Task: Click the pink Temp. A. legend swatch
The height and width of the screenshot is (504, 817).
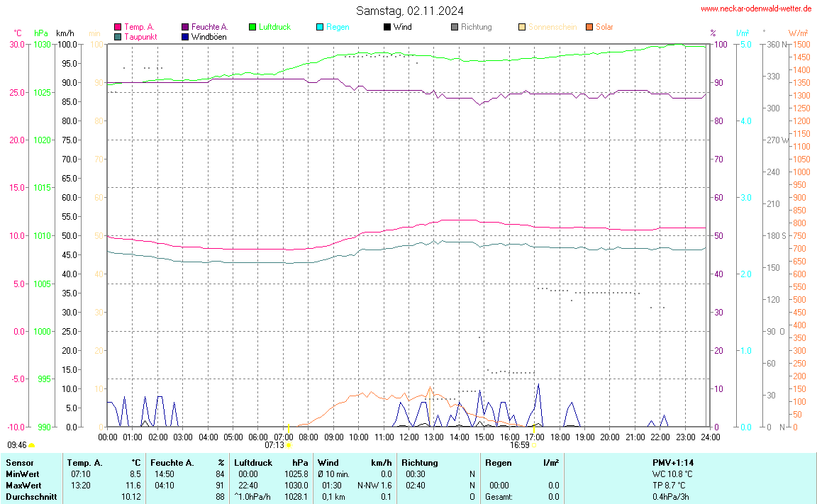Action: pos(118,27)
